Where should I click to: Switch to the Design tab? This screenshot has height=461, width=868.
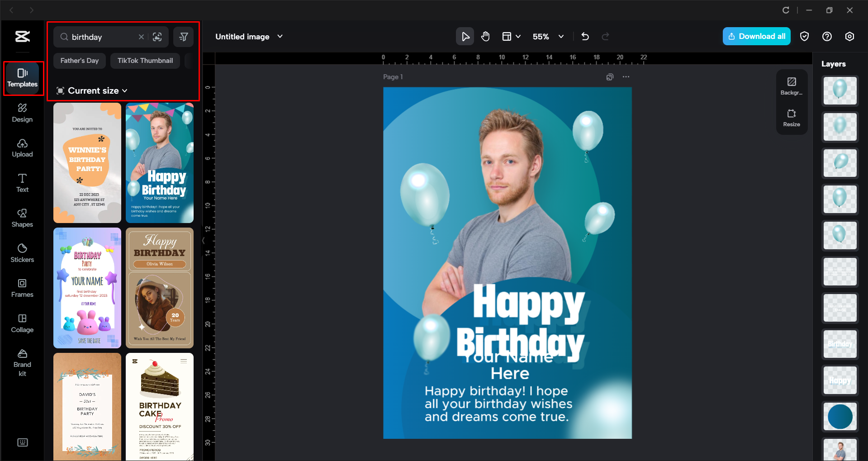pos(22,113)
